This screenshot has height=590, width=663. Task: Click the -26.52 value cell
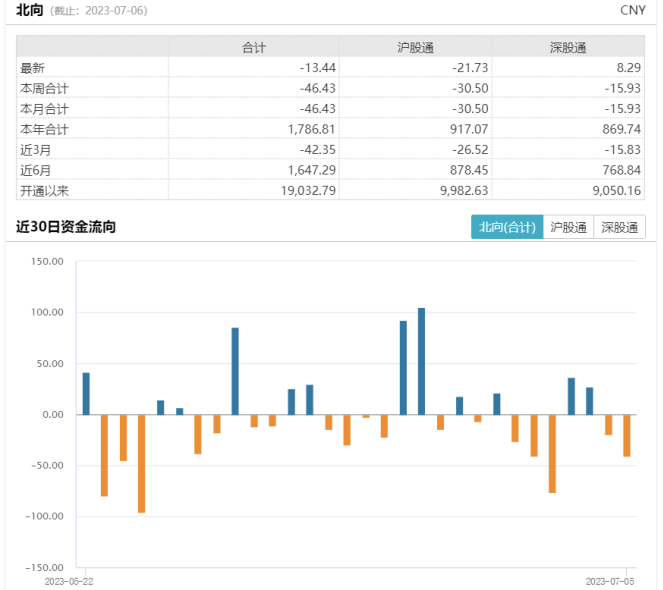[470, 150]
